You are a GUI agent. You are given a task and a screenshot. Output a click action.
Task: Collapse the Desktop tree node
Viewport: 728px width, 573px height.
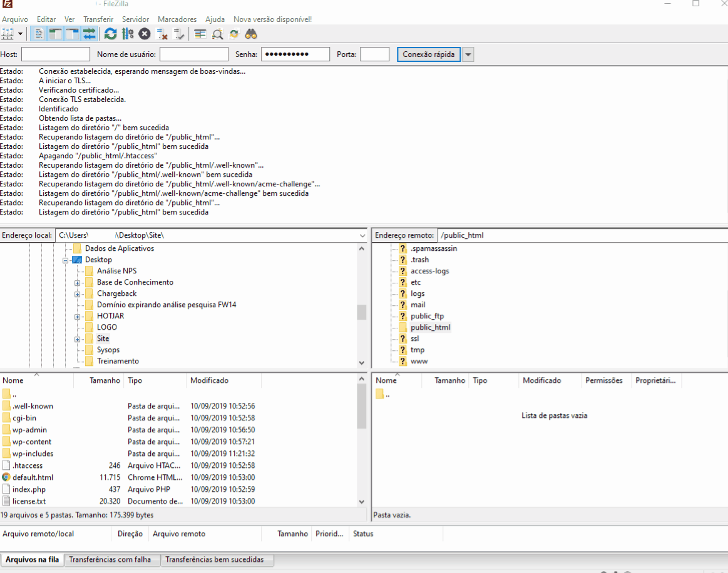click(66, 260)
